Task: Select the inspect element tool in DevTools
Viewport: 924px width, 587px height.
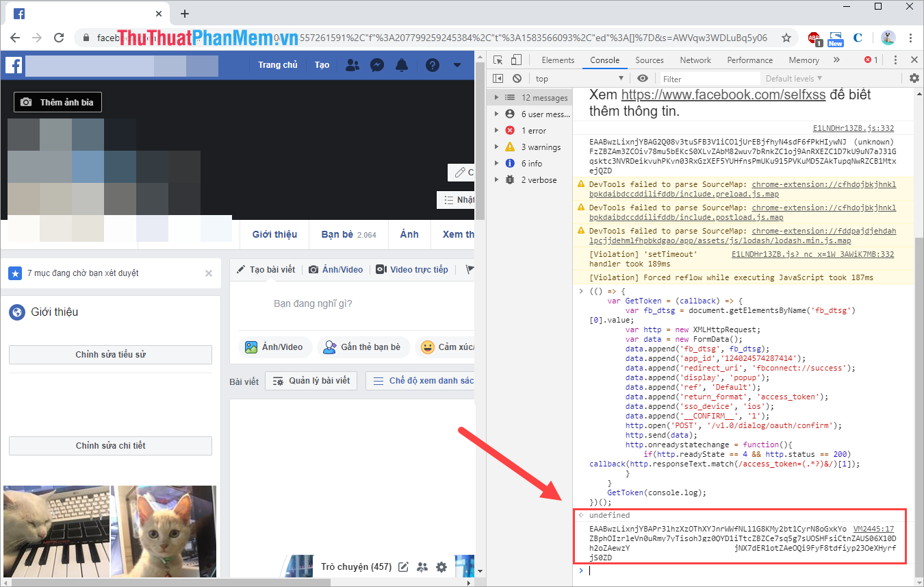Action: tap(498, 60)
